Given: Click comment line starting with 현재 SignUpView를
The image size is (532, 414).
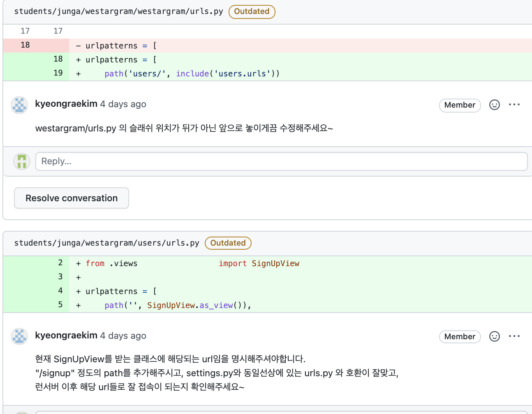Looking at the screenshot, I should (170, 359).
